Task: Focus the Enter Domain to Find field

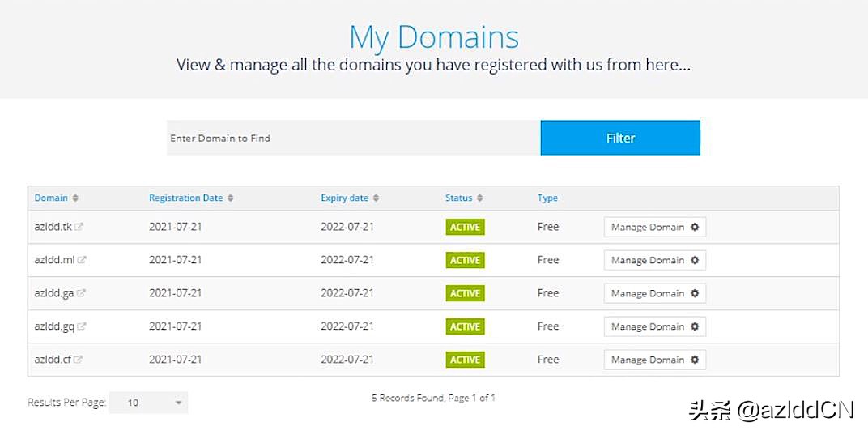Action: click(354, 138)
